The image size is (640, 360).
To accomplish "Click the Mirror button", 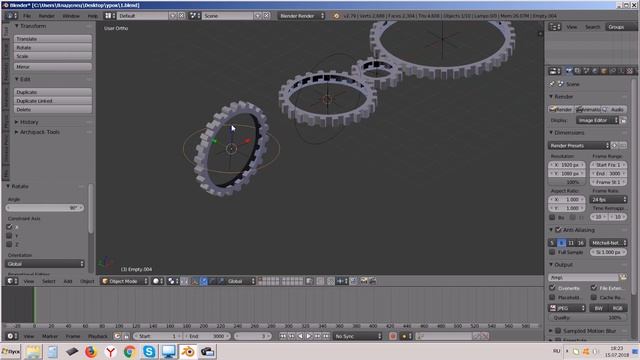I will tap(53, 67).
